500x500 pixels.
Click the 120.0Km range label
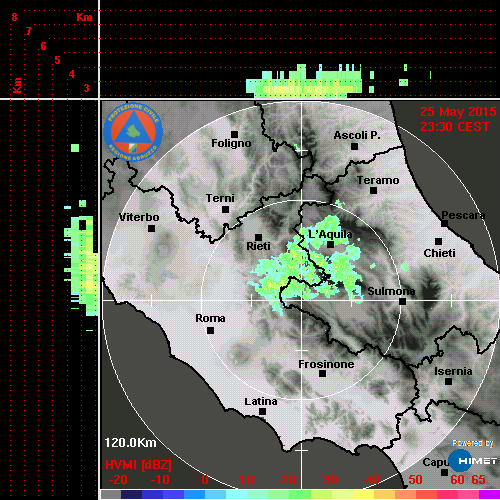[130, 443]
